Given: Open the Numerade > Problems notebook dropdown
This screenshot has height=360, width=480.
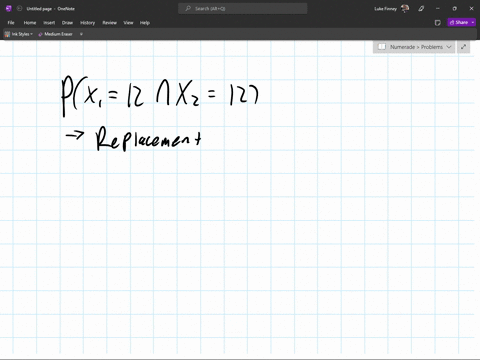Looking at the screenshot, I should click(414, 47).
